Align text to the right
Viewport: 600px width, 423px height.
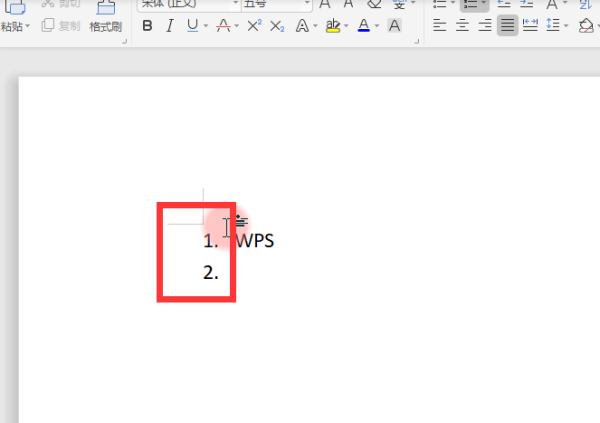(485, 26)
